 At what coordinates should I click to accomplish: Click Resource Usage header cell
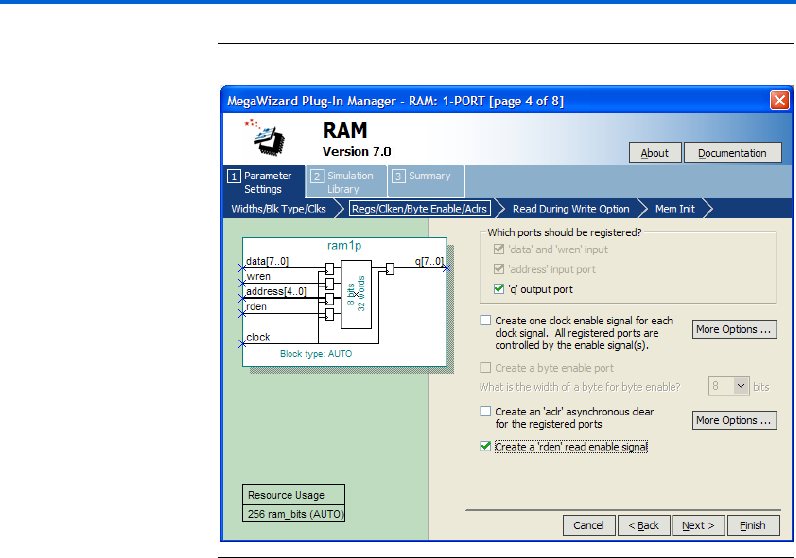(293, 495)
